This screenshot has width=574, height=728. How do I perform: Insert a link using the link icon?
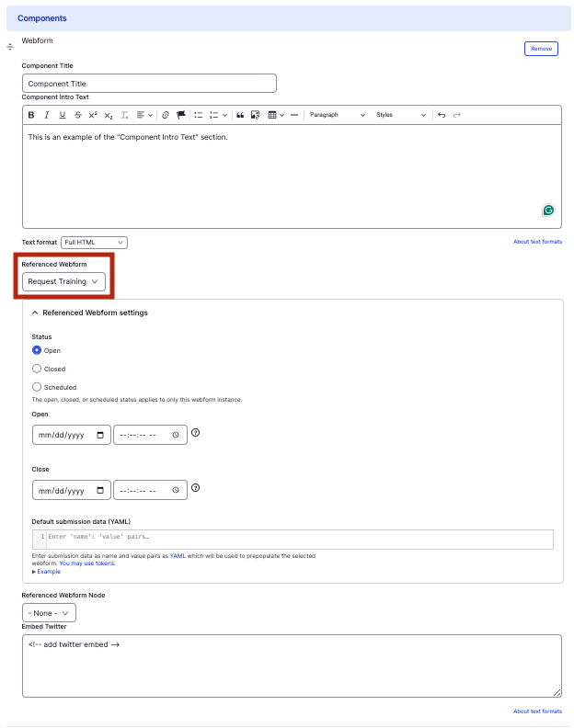point(166,115)
